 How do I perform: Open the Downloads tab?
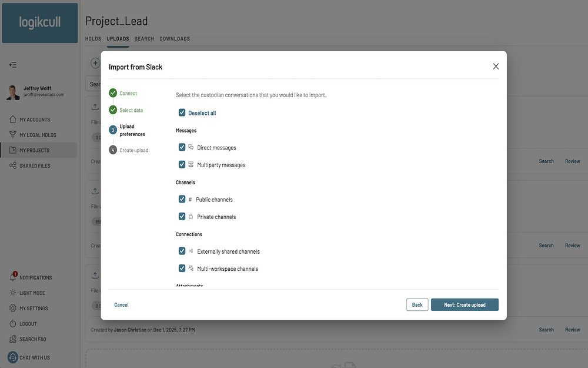coord(175,39)
